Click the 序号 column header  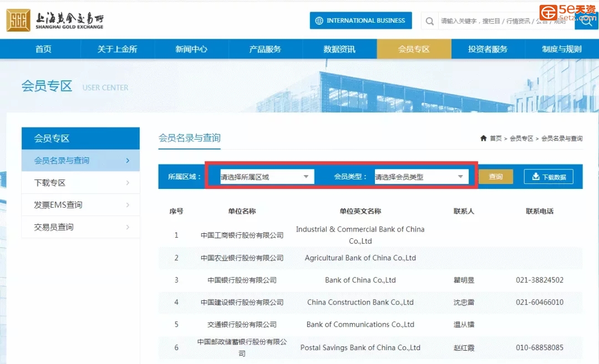(176, 211)
